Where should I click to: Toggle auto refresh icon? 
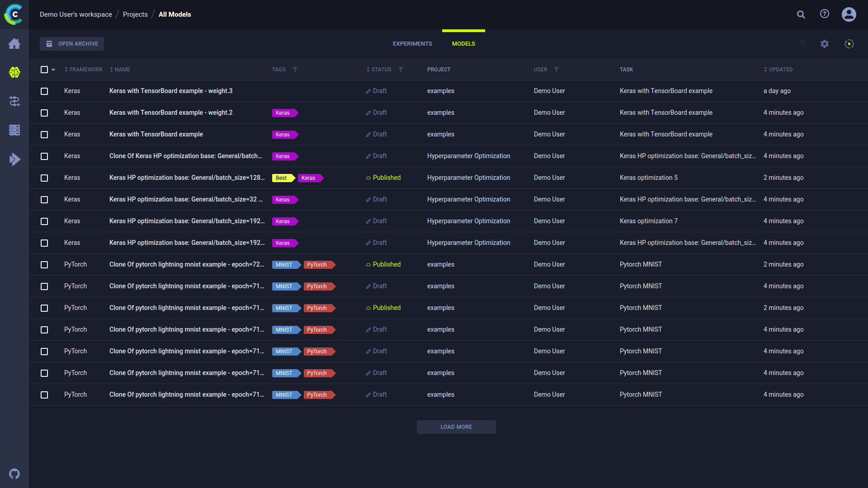(849, 44)
